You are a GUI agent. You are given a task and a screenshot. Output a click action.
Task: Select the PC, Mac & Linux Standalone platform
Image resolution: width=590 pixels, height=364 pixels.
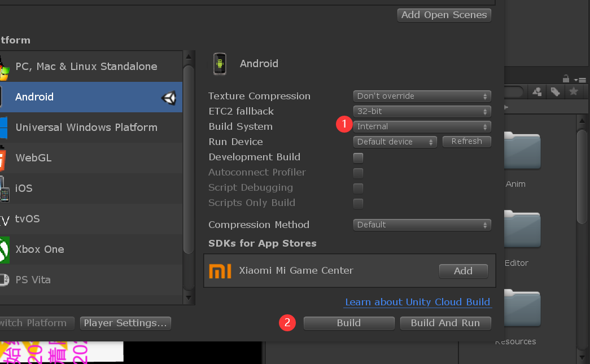[86, 66]
